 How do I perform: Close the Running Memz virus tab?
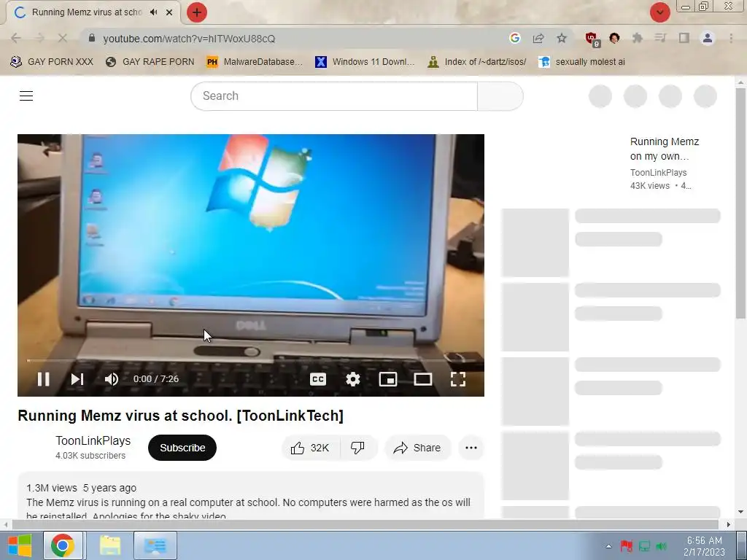coord(169,12)
